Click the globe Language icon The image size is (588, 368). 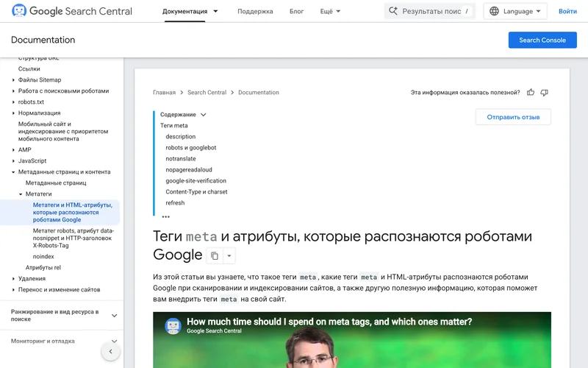coord(494,11)
